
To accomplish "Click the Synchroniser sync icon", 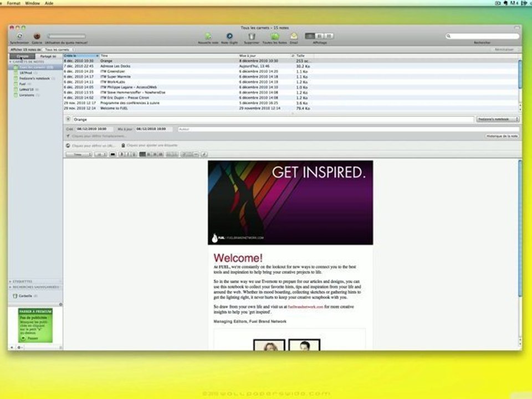I will [20, 36].
